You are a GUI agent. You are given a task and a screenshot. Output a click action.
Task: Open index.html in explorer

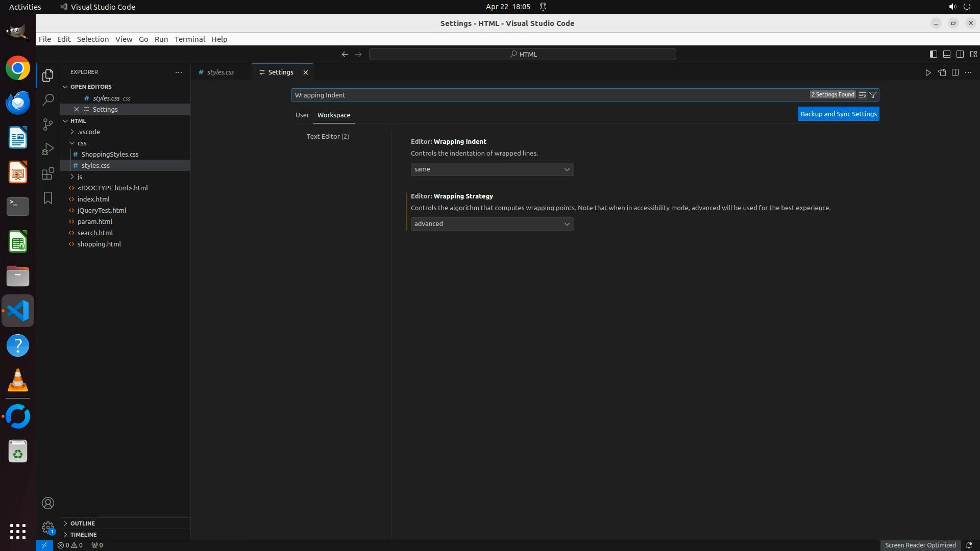pos(93,199)
